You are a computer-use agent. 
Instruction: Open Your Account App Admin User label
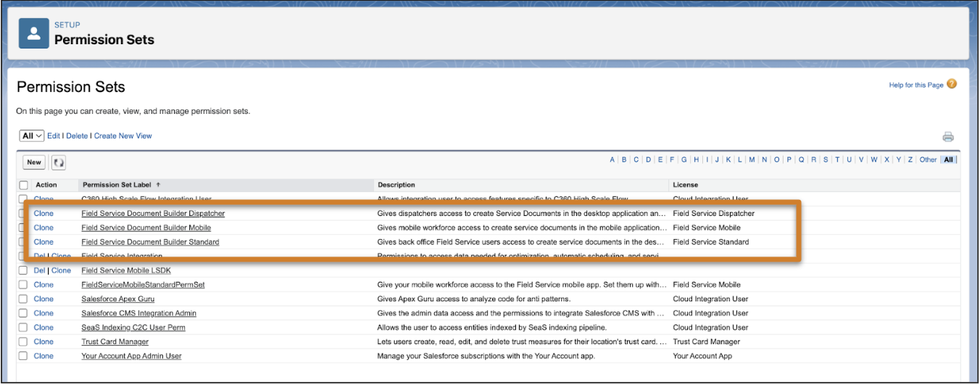pyautogui.click(x=131, y=356)
